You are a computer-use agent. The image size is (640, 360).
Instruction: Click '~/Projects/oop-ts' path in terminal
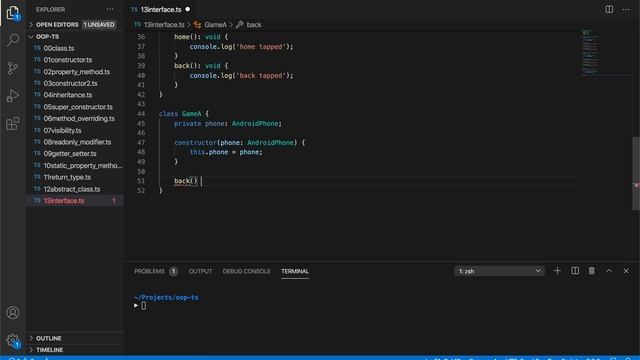click(x=166, y=297)
